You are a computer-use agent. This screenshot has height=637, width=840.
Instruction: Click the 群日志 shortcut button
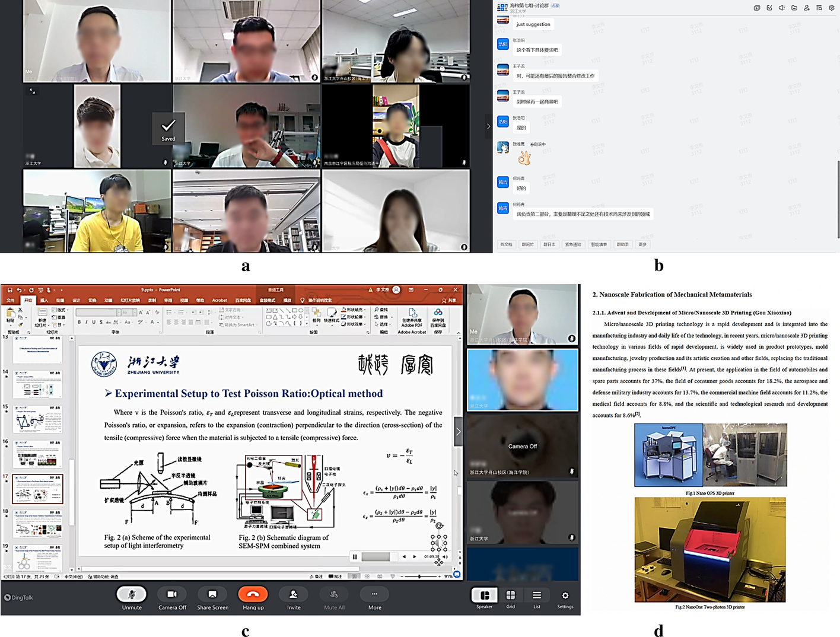pyautogui.click(x=550, y=244)
